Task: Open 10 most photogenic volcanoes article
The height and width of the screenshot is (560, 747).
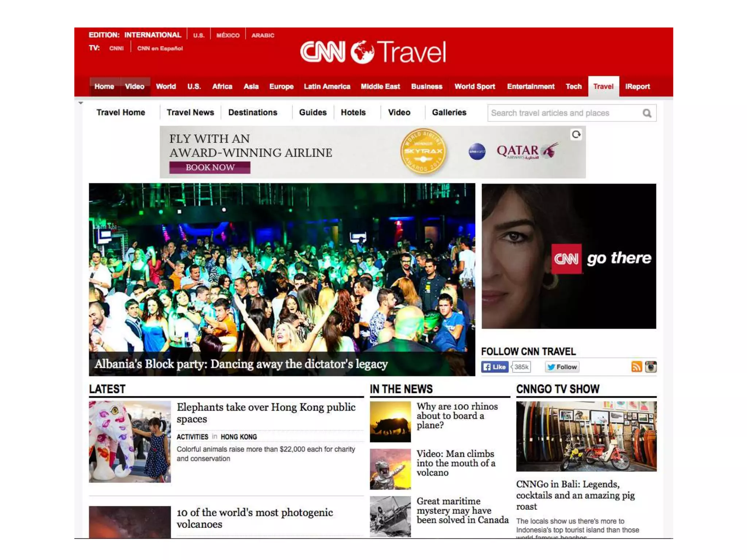Action: 255,518
